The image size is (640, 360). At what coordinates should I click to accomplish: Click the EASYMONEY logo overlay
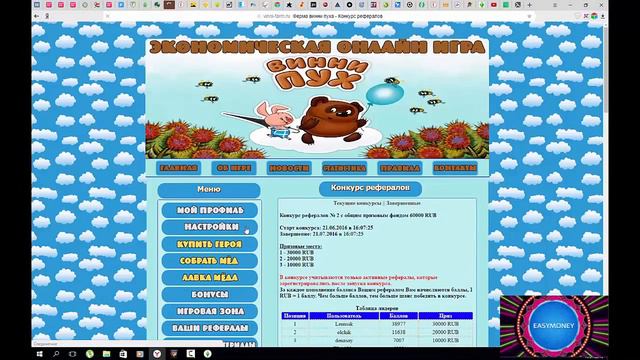pos(554,326)
